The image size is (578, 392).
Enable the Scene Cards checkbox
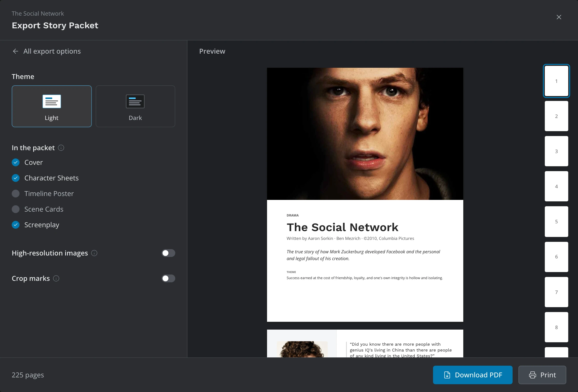(x=16, y=209)
